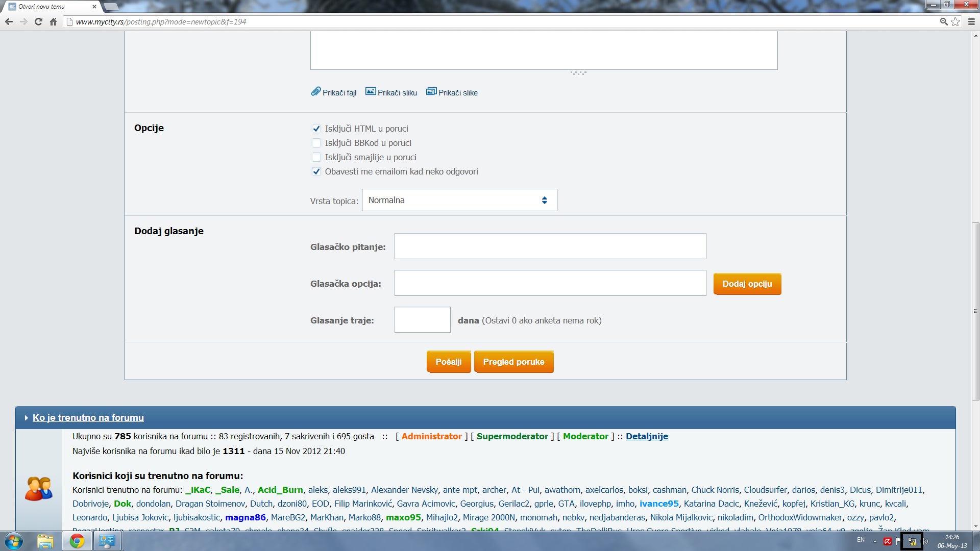Enable Isključi BBKod u poruci

tap(316, 143)
